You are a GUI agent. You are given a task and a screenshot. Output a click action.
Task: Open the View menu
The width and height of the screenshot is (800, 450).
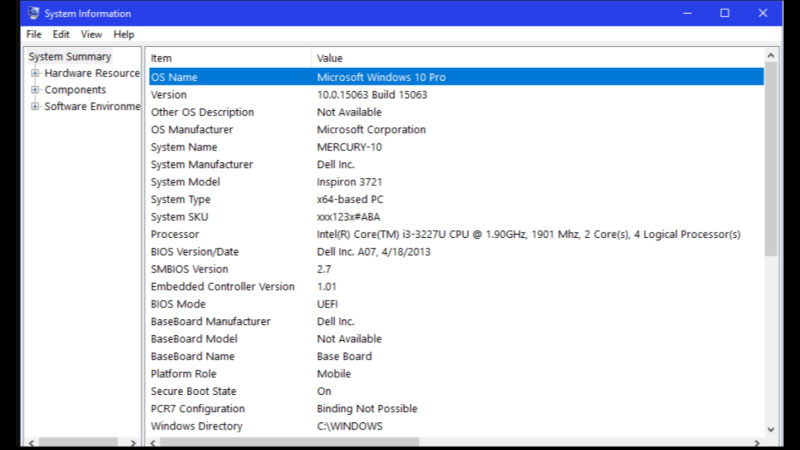(x=91, y=34)
